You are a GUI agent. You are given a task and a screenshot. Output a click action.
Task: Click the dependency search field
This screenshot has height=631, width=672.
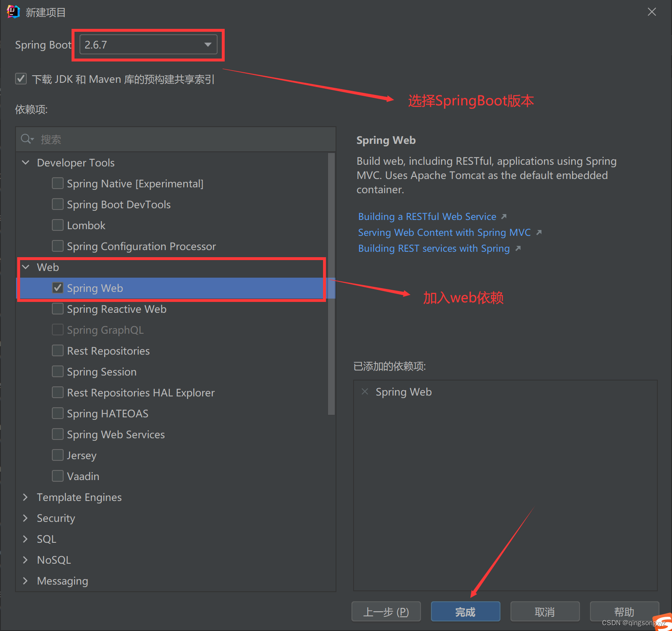(x=176, y=139)
